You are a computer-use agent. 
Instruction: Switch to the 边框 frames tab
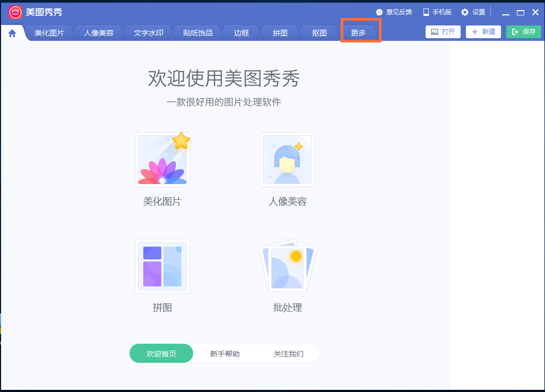tap(241, 32)
